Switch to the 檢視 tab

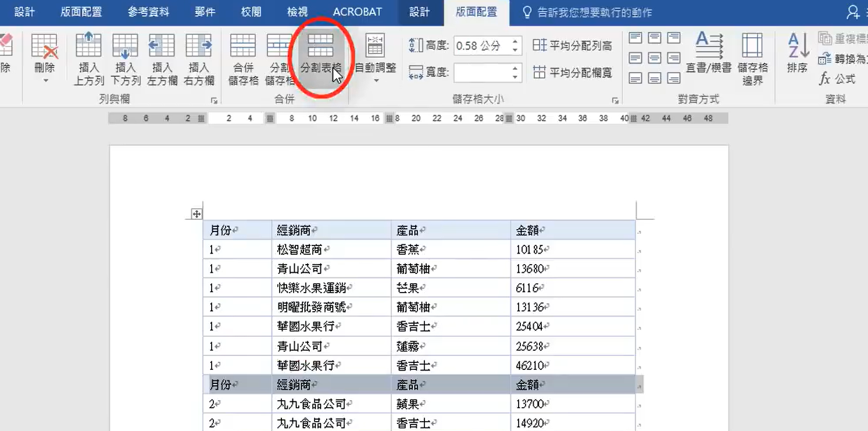tap(297, 12)
